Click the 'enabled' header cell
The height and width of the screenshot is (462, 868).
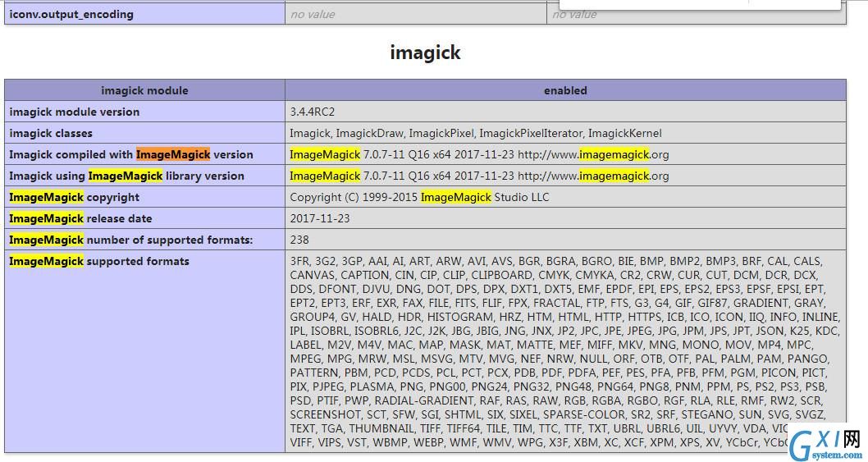pyautogui.click(x=565, y=90)
